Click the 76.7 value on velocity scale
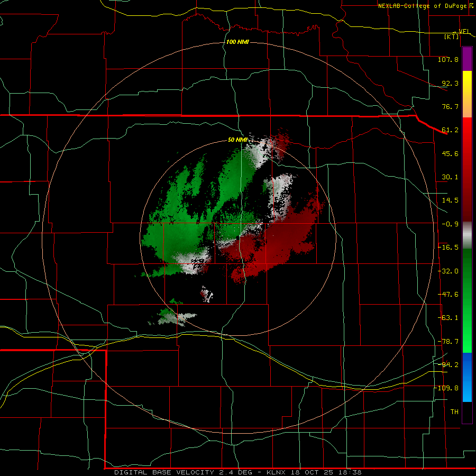Screen dimensions: 476x476 tap(450, 106)
